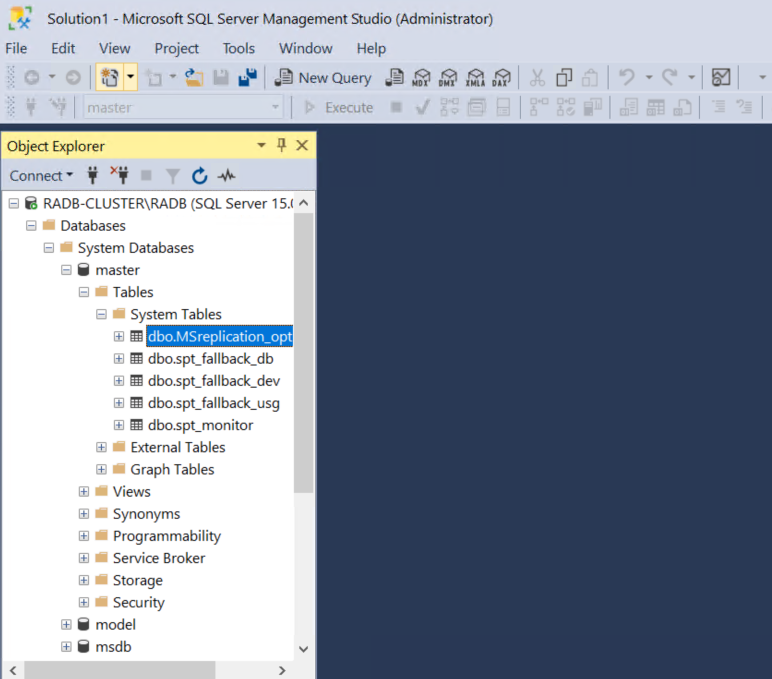
Task: Pin the Object Explorer panel
Action: (282, 145)
